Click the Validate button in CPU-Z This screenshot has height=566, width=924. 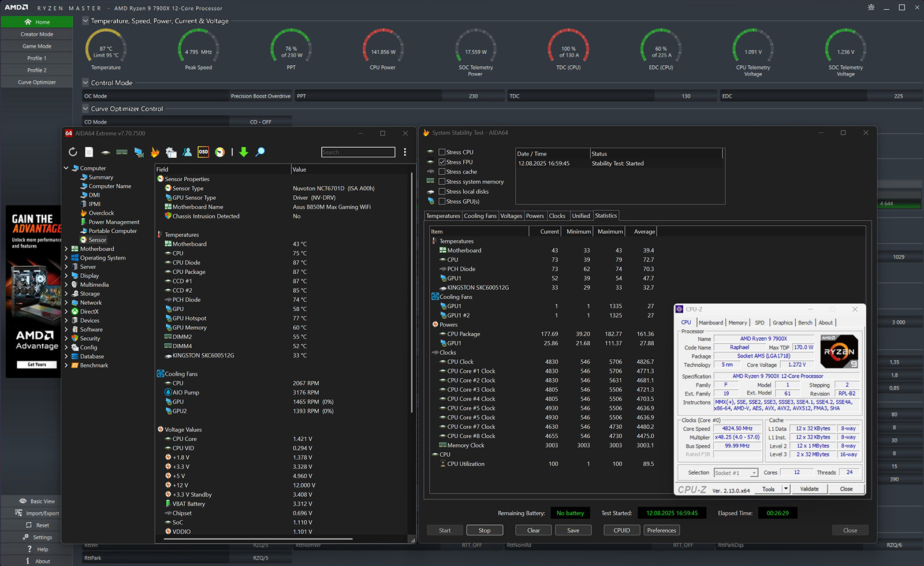[809, 489]
